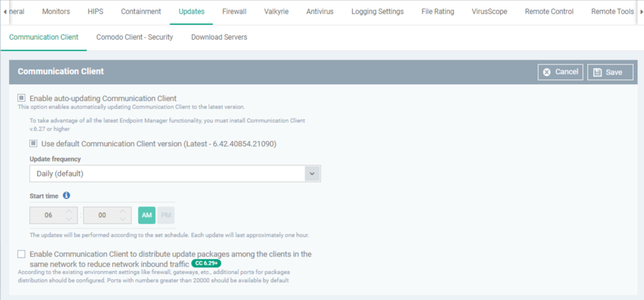Image resolution: width=644 pixels, height=300 pixels.
Task: Click the CC 6.29+ badge
Action: point(206,262)
